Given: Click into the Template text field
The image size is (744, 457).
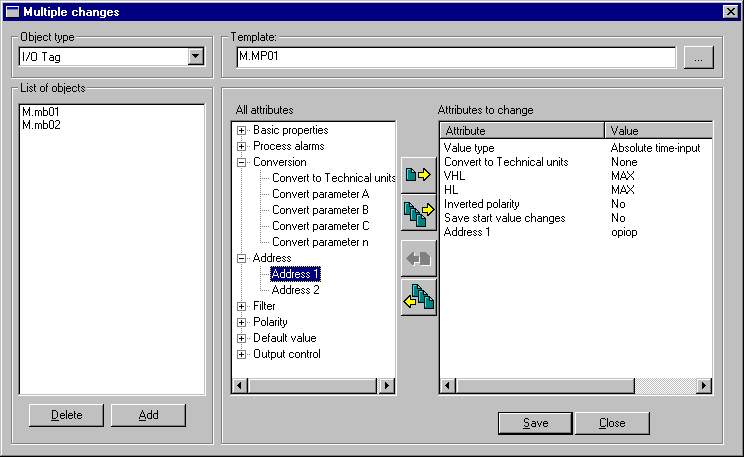Looking at the screenshot, I should coord(455,58).
